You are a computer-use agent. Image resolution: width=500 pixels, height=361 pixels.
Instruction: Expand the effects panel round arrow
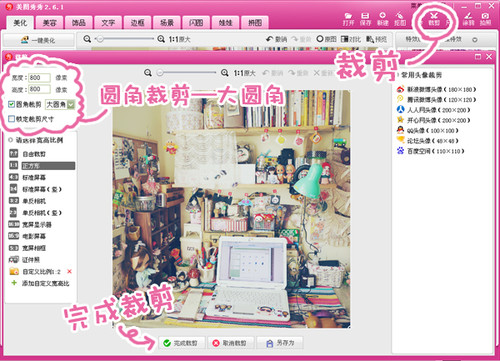(475, 40)
